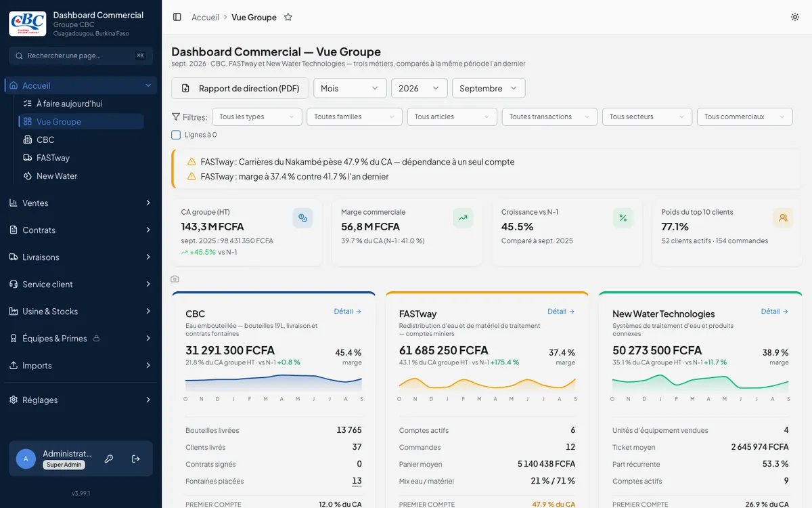812x508 pixels.
Task: Open the New Water sidebar page
Action: click(81, 175)
